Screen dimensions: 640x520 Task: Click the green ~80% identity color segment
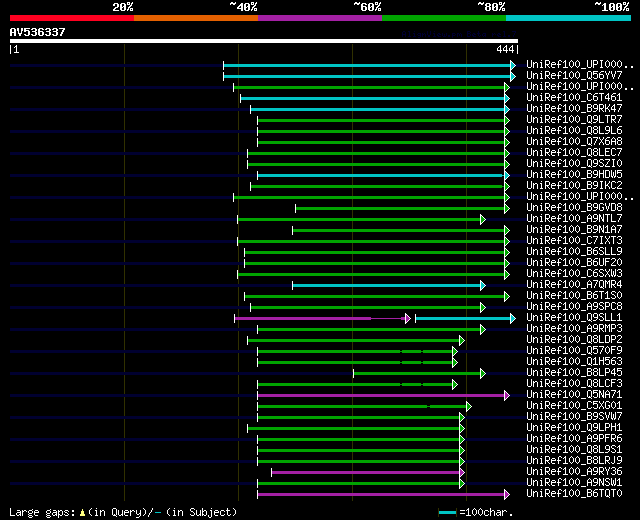click(444, 18)
